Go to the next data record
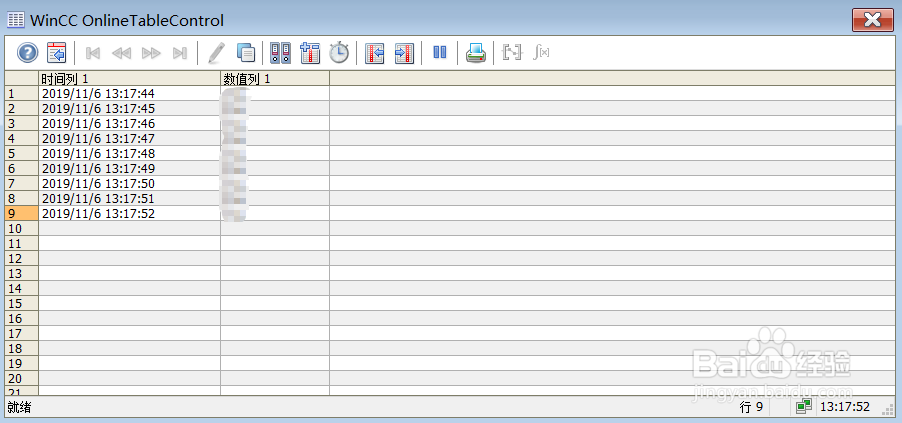The image size is (902, 423). coord(151,53)
